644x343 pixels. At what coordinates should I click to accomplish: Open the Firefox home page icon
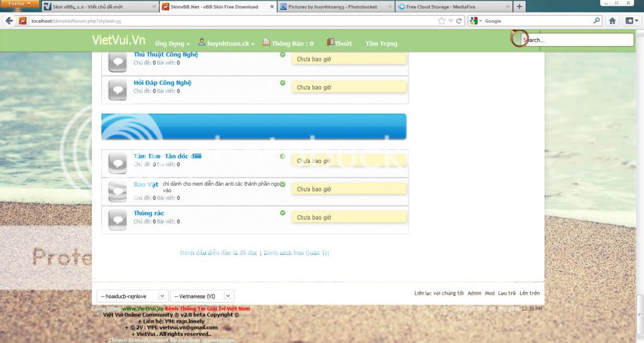coord(612,21)
